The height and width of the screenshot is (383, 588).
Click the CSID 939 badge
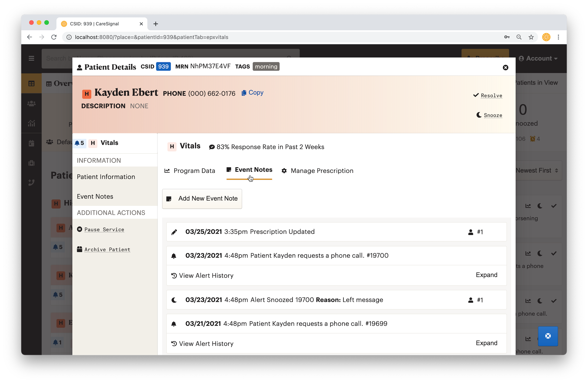pos(163,67)
